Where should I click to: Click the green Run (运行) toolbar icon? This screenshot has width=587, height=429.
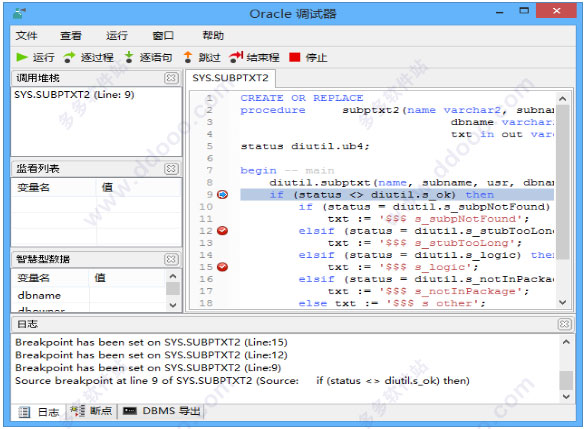(x=22, y=57)
